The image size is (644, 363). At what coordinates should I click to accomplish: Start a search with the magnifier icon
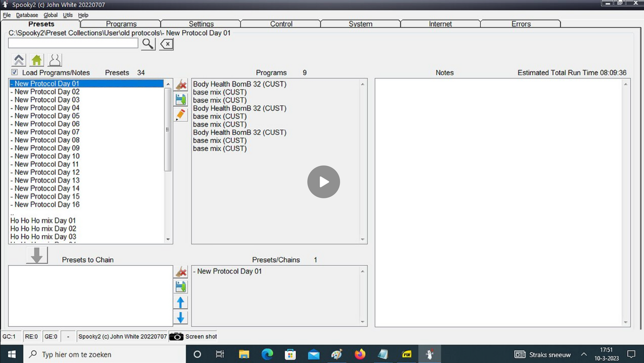[148, 43]
